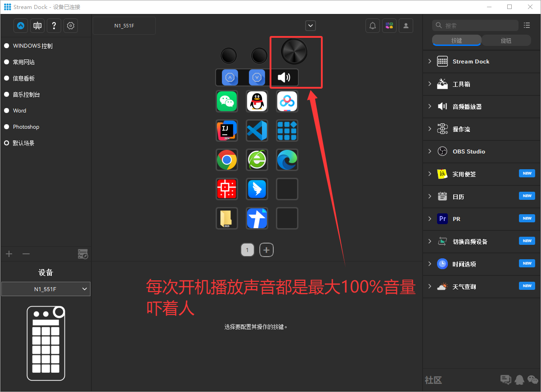
Task: Remove scene with minus button
Action: tap(26, 254)
